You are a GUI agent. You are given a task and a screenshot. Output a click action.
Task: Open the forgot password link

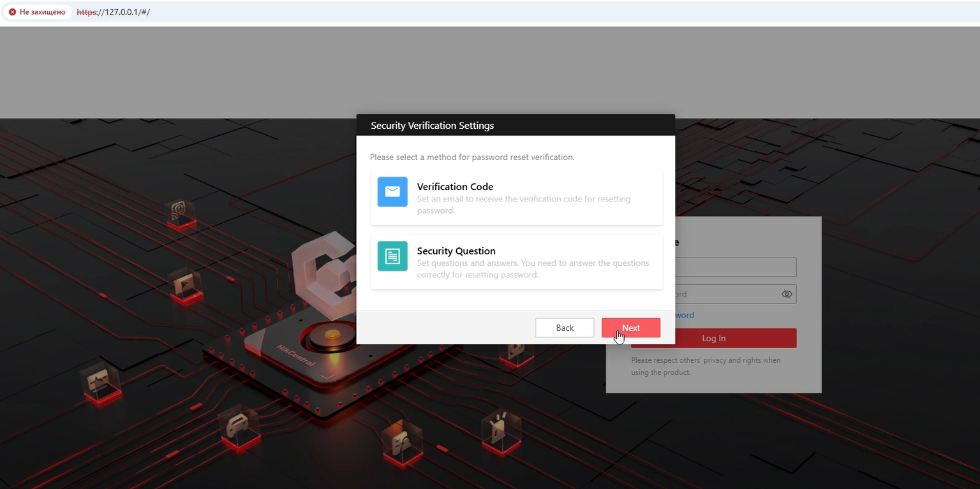point(685,315)
